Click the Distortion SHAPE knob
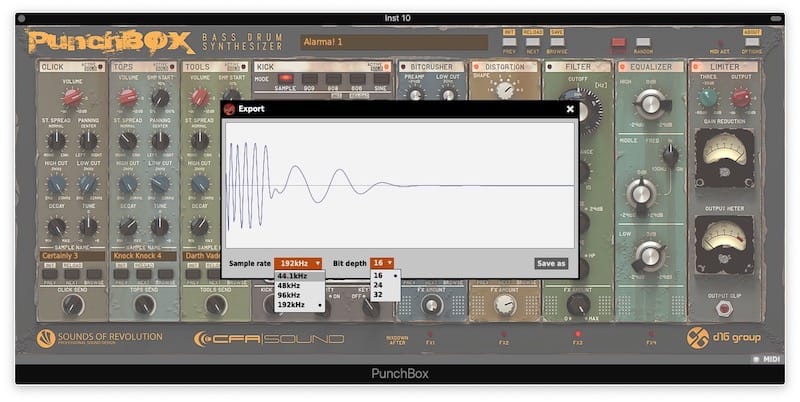This screenshot has height=402, width=800. [x=505, y=90]
